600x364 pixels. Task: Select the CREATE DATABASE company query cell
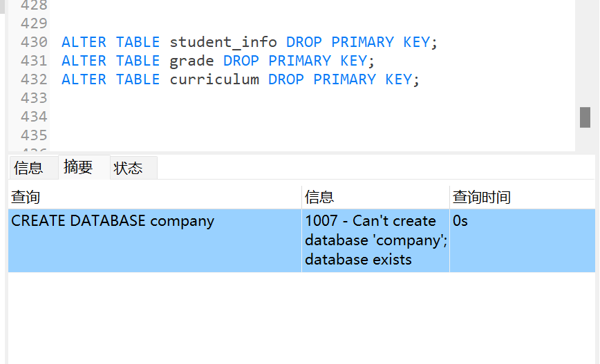point(113,221)
